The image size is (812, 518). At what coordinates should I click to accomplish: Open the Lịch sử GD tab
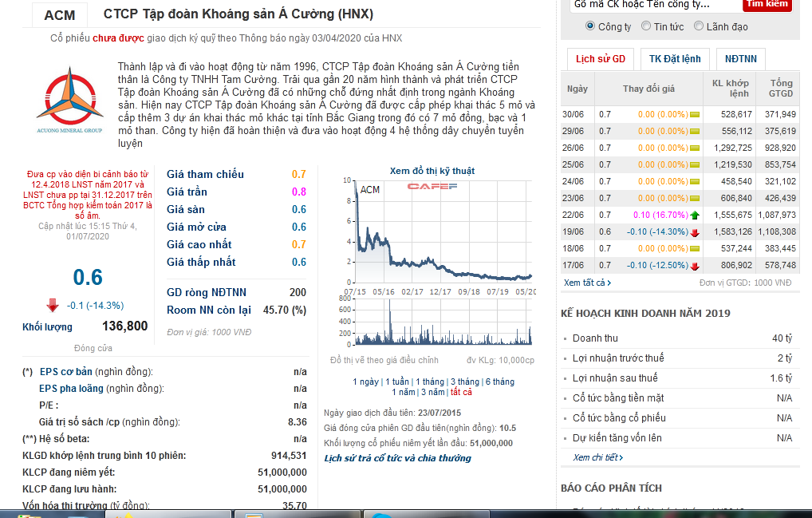click(600, 59)
